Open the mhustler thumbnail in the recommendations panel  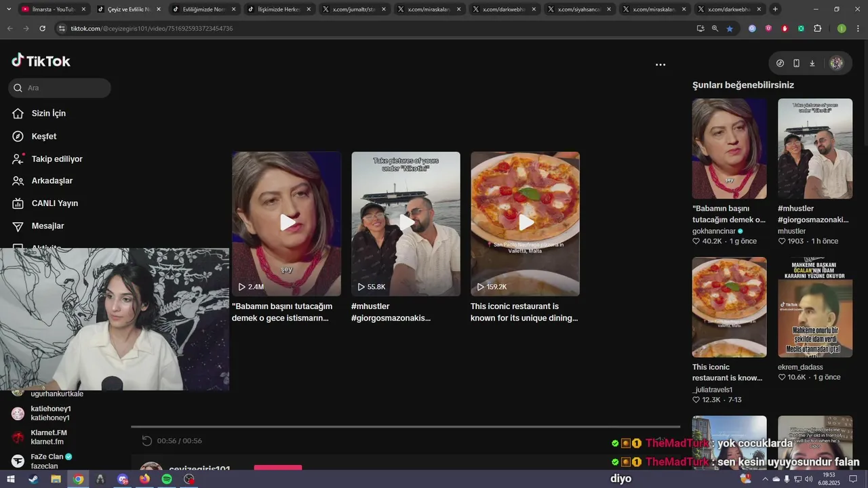click(x=814, y=148)
